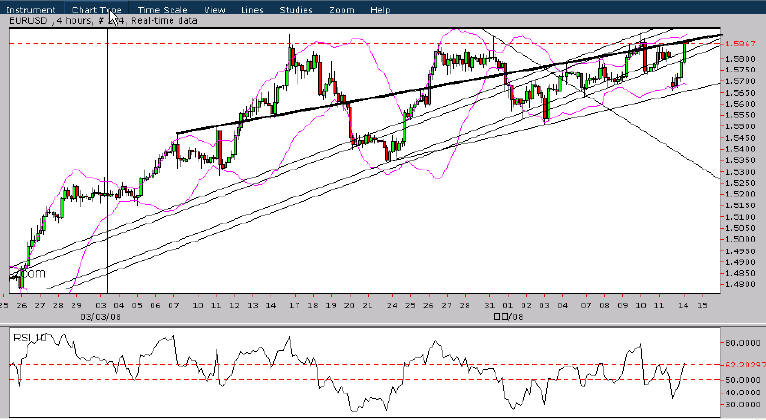The height and width of the screenshot is (420, 766).
Task: Click the date label 14 near chart end
Action: (x=683, y=306)
